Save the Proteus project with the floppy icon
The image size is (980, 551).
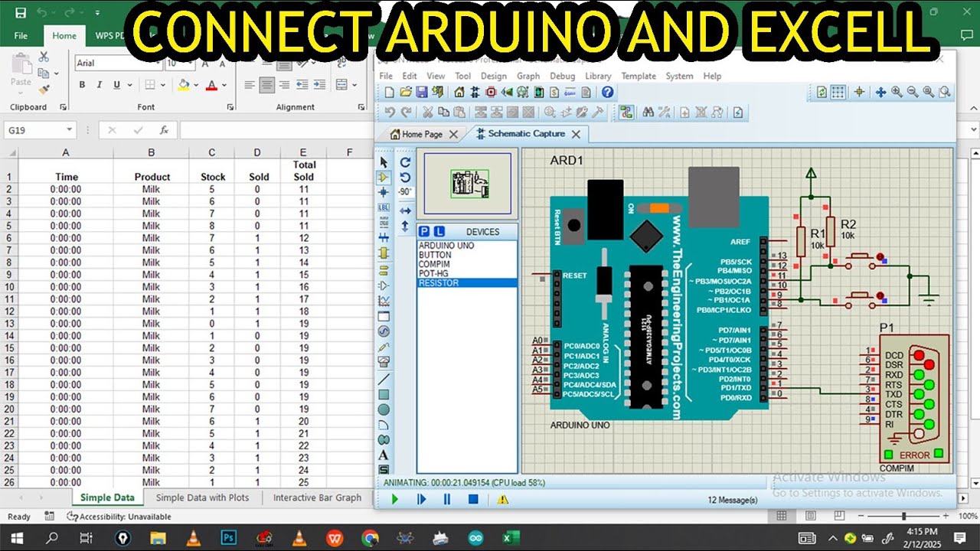[422, 92]
